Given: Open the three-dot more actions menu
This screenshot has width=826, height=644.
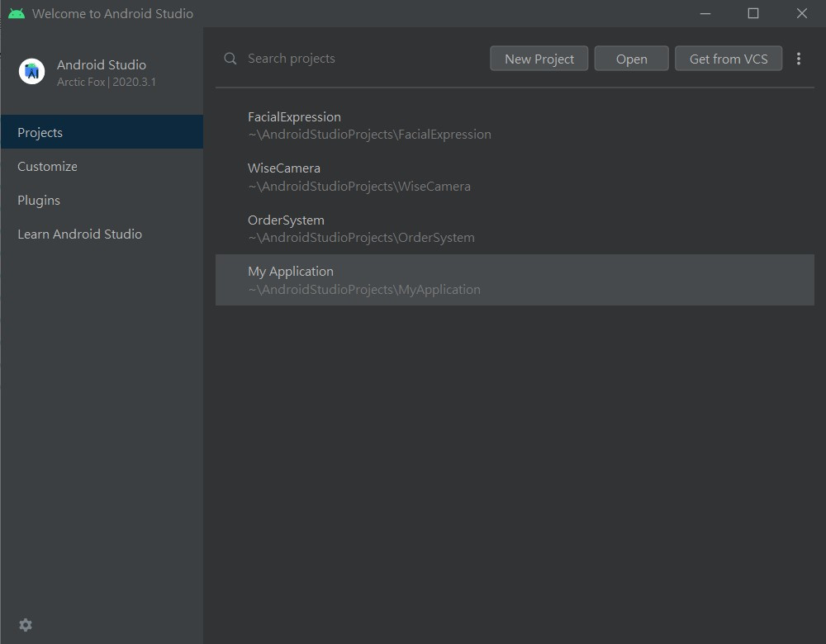Looking at the screenshot, I should tap(799, 59).
